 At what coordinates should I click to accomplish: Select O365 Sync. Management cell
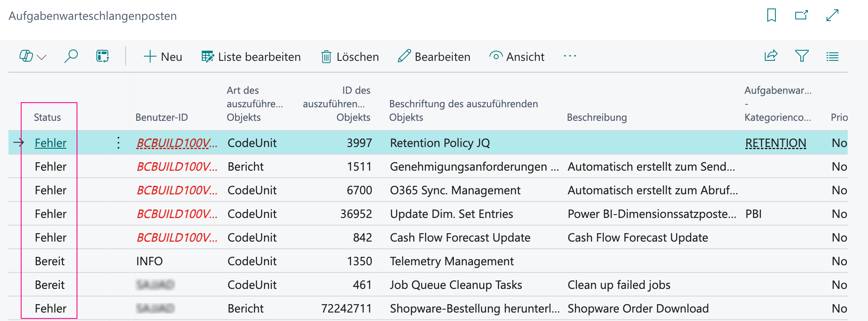pyautogui.click(x=455, y=190)
